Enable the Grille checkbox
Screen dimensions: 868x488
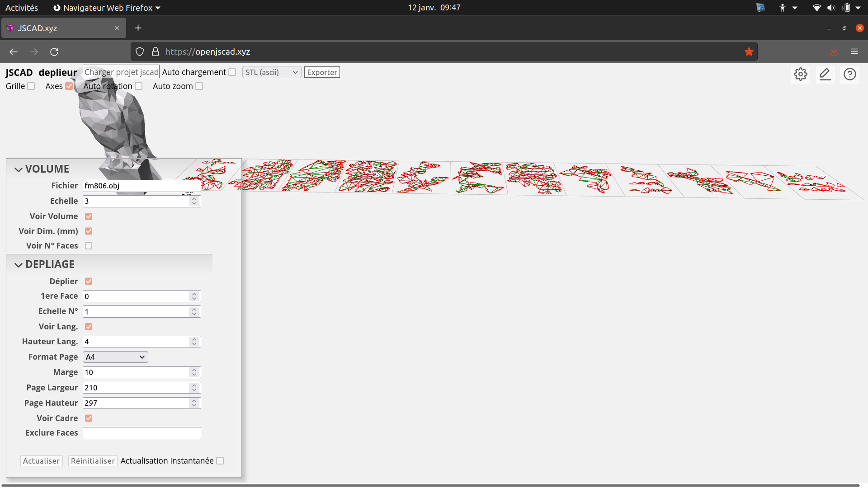(30, 86)
